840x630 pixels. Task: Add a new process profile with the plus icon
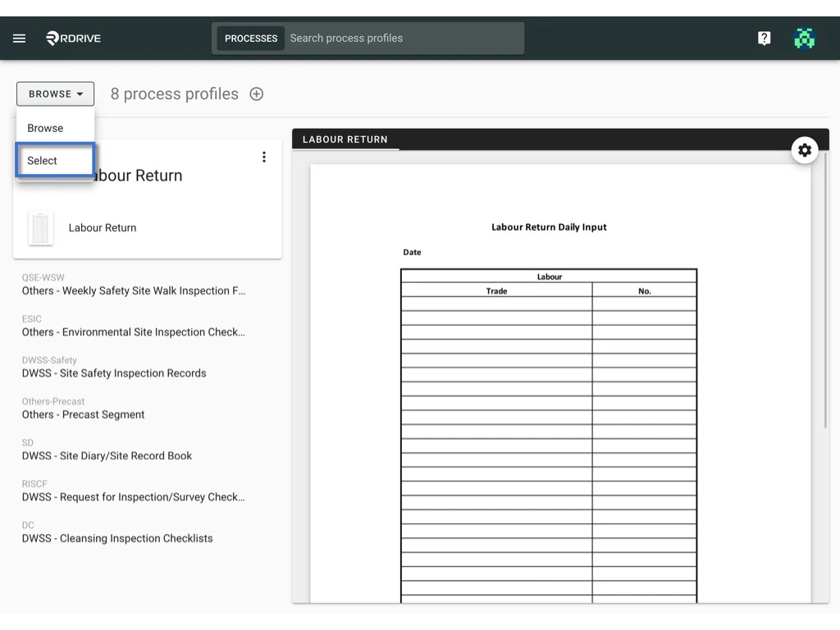click(256, 94)
